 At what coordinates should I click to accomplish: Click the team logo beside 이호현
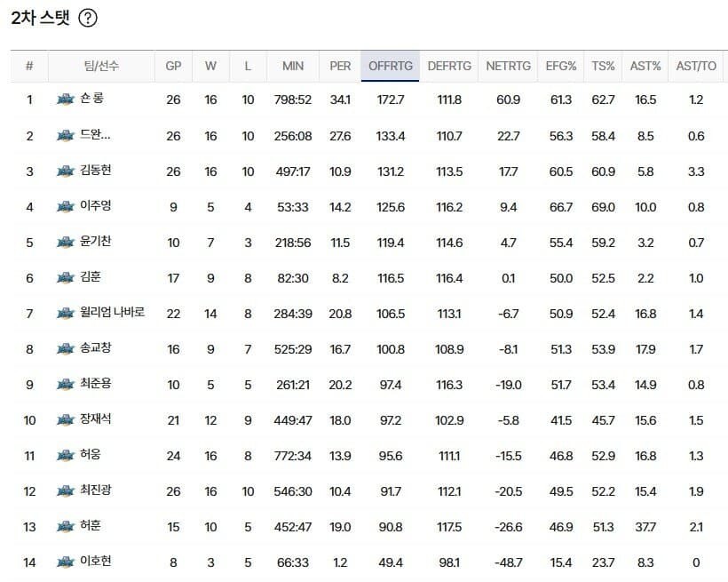click(66, 562)
